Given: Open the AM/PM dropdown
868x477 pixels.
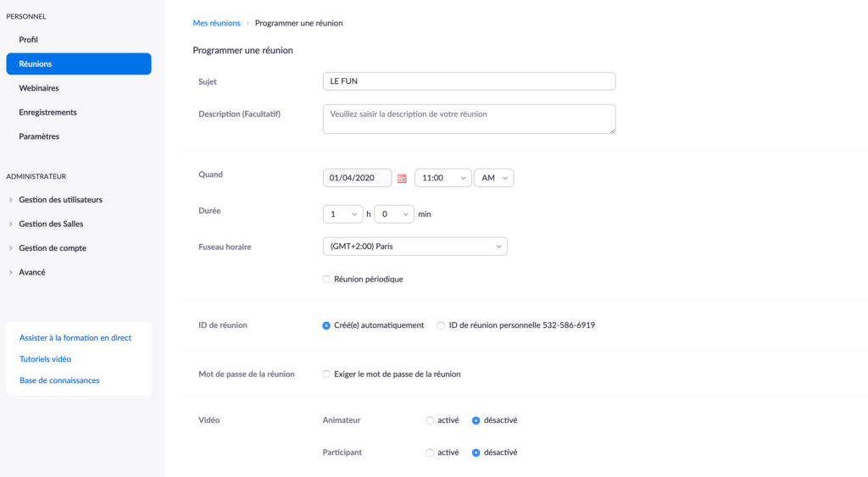Looking at the screenshot, I should coord(494,178).
